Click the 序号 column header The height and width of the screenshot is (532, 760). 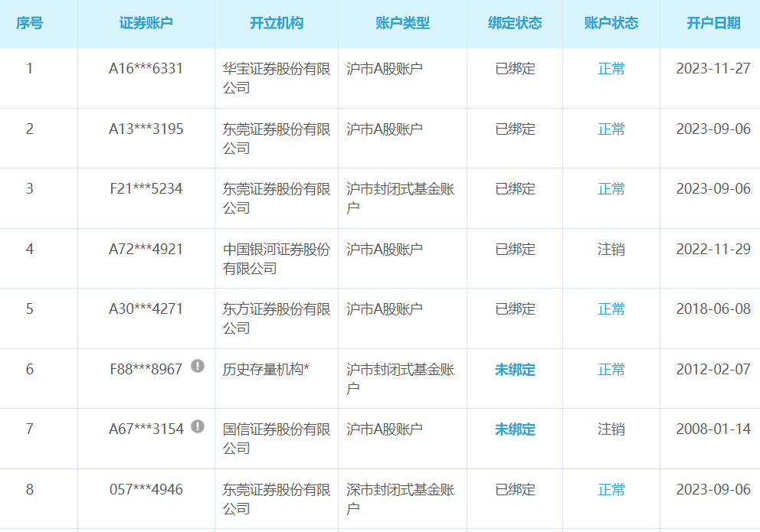tap(29, 23)
